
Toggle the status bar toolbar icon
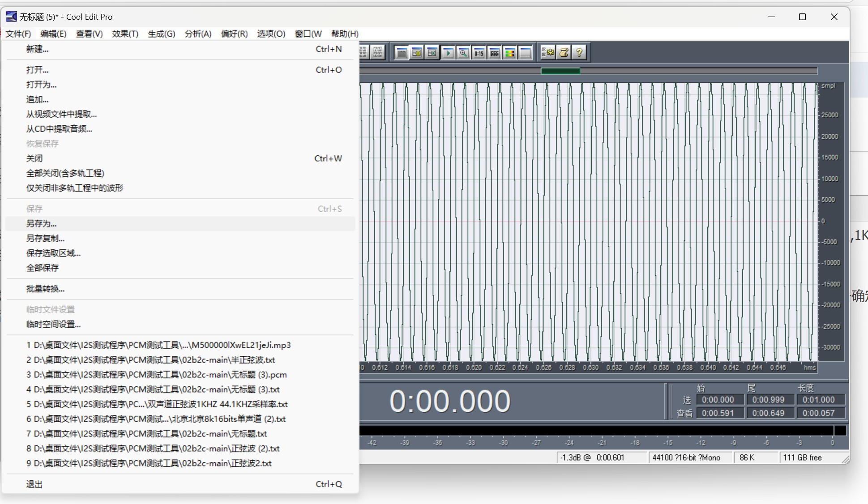526,53
